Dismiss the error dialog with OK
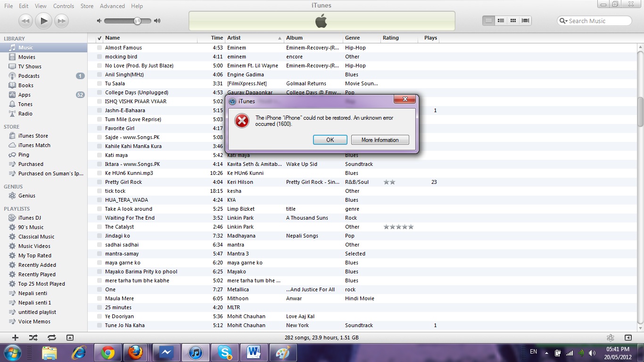The height and width of the screenshot is (362, 644). [x=330, y=140]
